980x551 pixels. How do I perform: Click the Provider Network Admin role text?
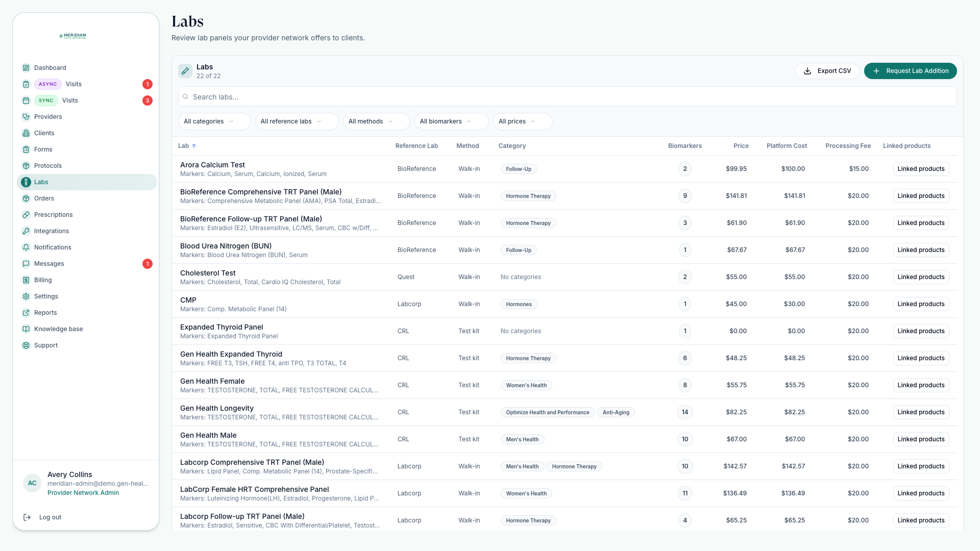[83, 493]
